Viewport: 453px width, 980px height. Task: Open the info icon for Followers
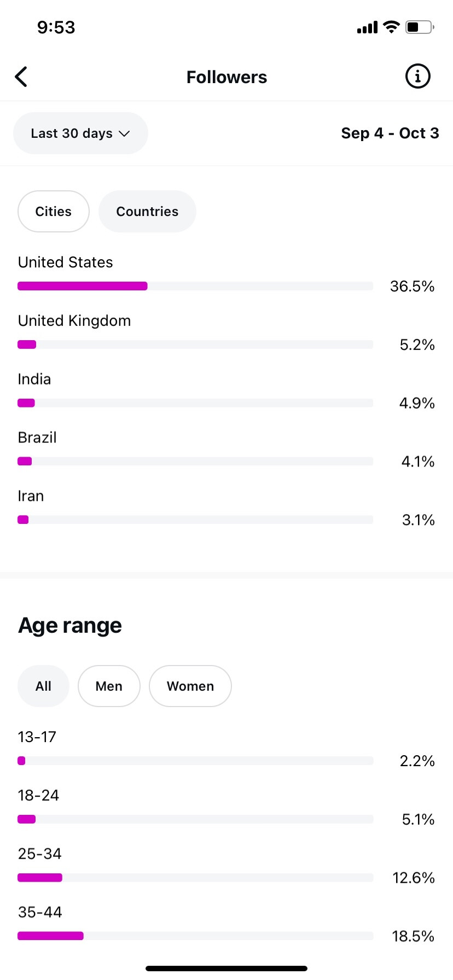tap(417, 77)
